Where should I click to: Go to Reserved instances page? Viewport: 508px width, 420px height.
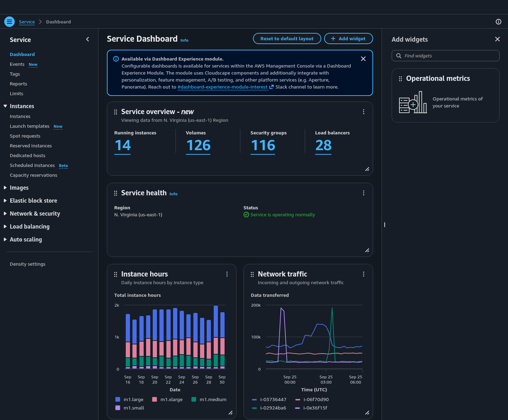(31, 146)
